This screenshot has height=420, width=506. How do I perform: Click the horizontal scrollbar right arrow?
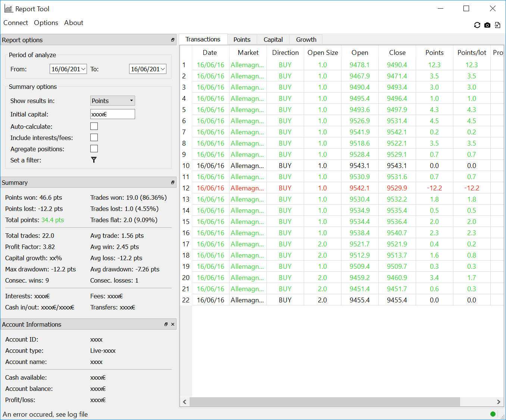tap(499, 402)
